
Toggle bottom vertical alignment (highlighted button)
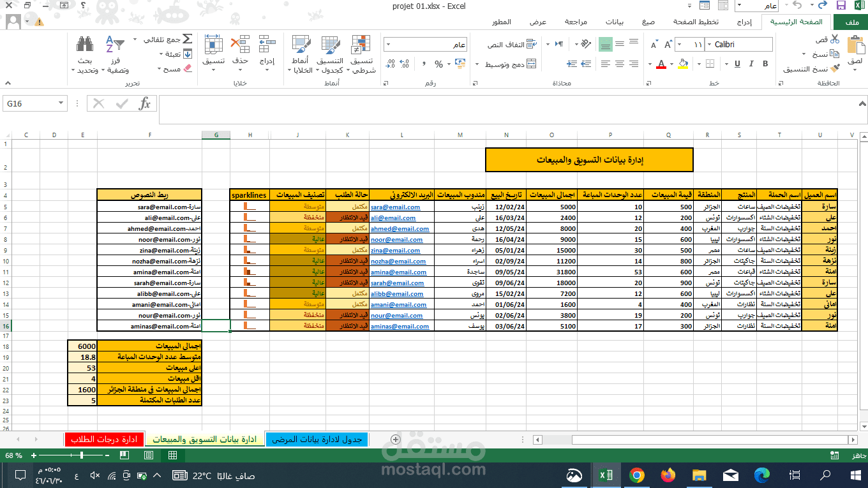pos(605,45)
